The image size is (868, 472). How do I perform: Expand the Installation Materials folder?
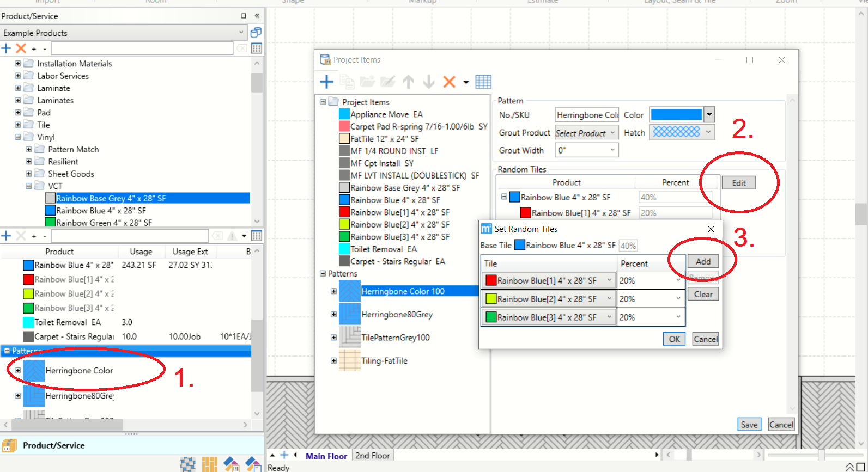(x=18, y=64)
